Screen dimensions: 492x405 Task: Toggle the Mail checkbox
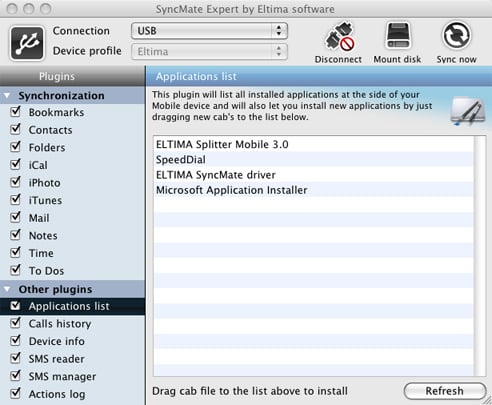click(16, 217)
